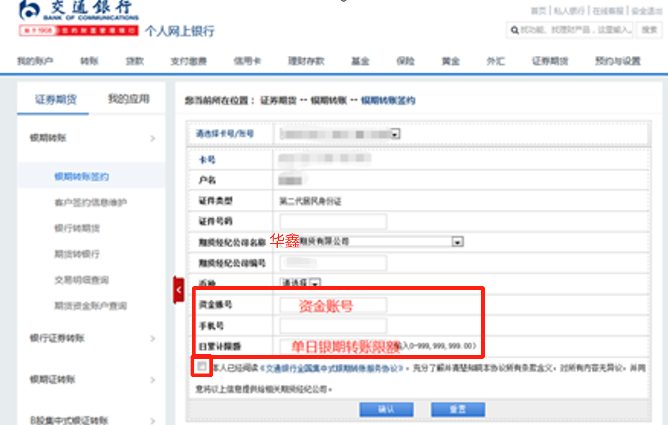Image resolution: width=668 pixels, height=425 pixels.
Task: Collapse the sidebar with the red arrow handle
Action: tap(178, 285)
